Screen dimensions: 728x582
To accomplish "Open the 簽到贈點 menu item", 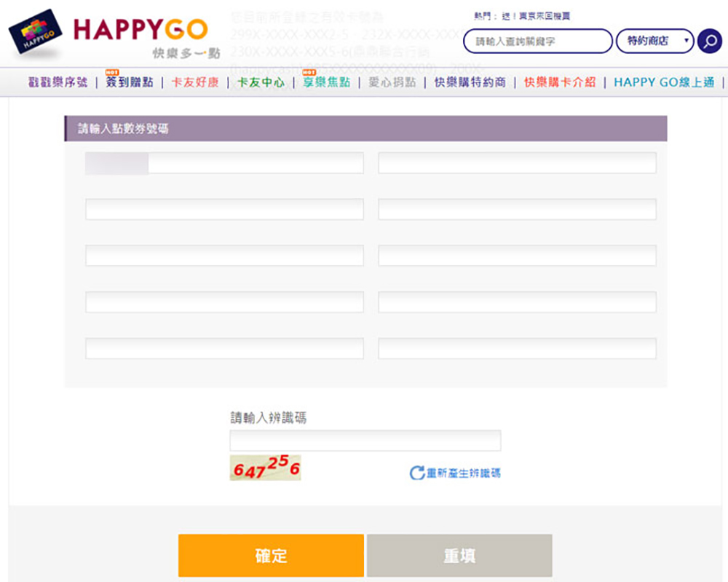I will [130, 82].
